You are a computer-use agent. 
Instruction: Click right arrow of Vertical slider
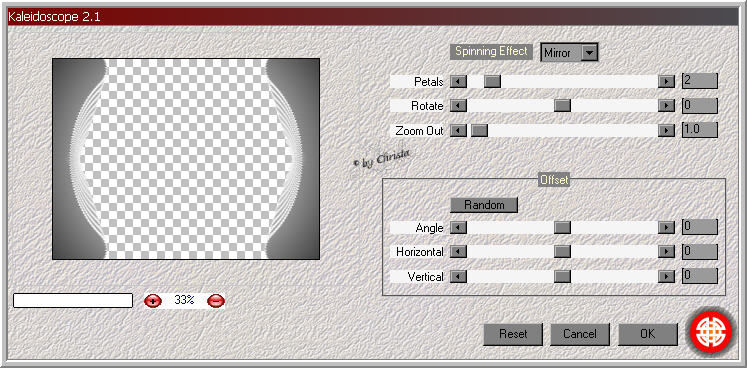tap(666, 276)
